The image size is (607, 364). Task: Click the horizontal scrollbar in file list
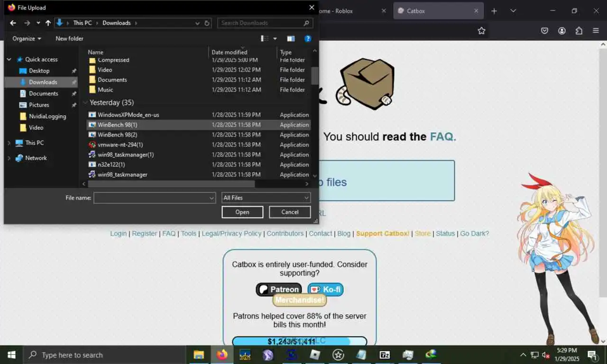(x=171, y=183)
